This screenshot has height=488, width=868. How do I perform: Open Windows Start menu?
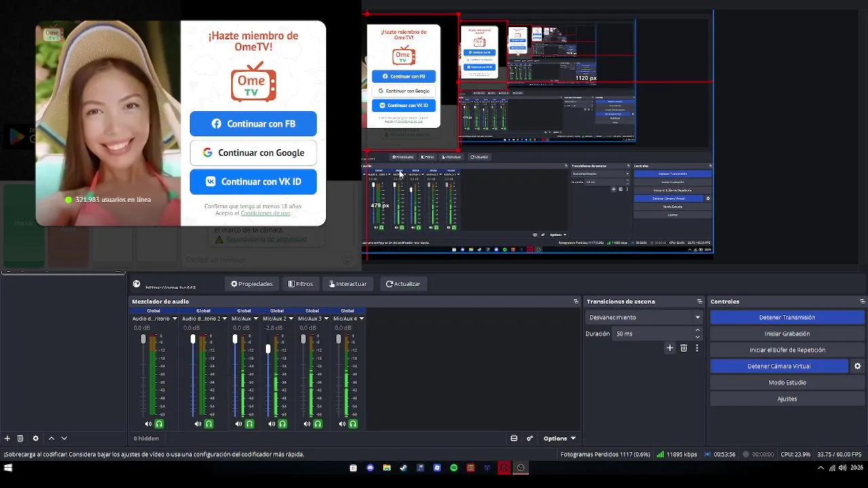pos(8,468)
